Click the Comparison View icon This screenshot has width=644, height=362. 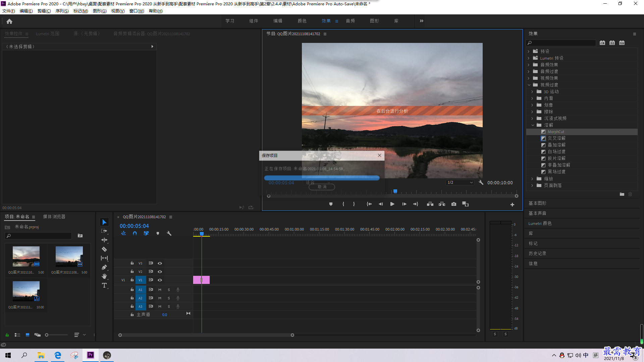point(465,204)
